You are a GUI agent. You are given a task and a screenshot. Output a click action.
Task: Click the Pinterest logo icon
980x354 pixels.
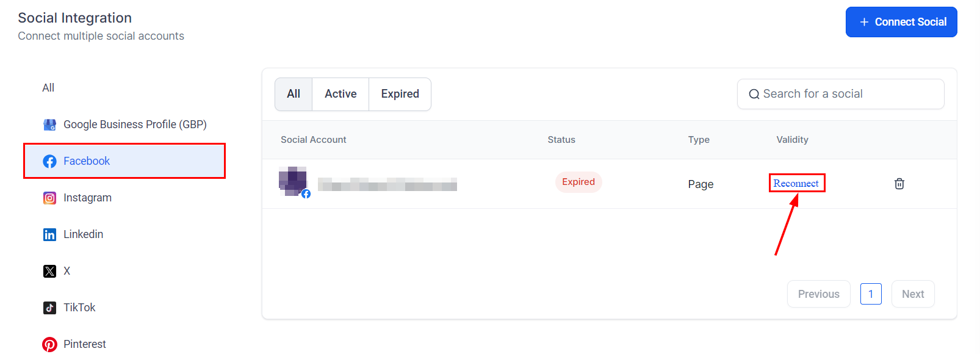pos(50,344)
